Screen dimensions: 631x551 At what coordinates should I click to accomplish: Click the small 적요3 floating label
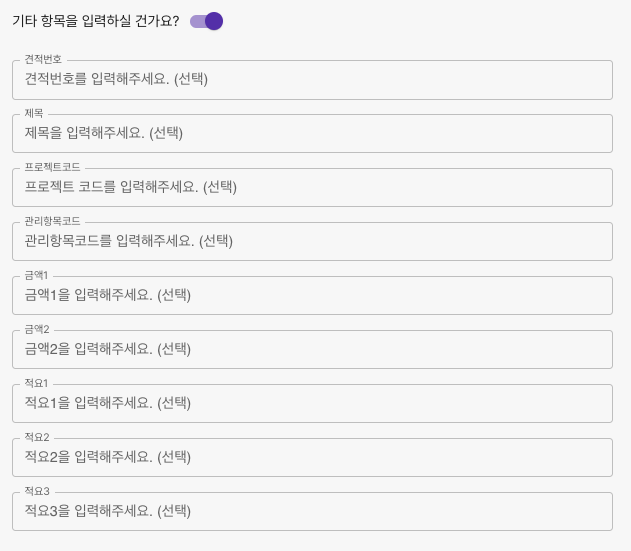(x=37, y=492)
